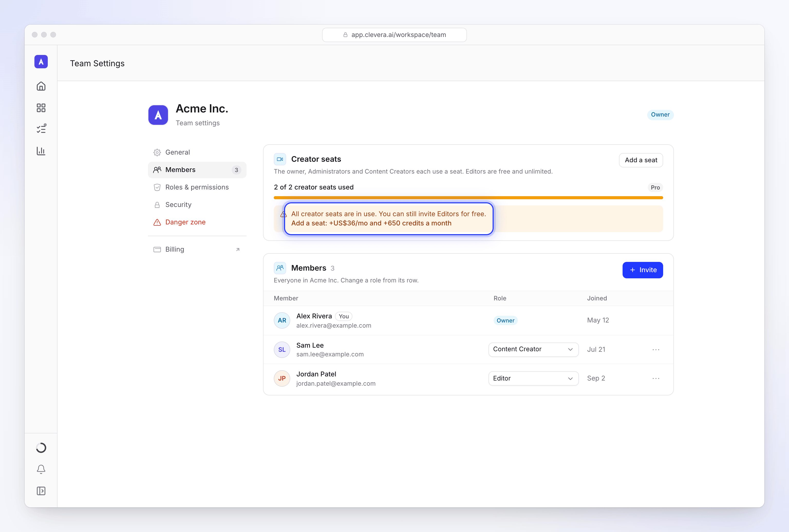Click the Owner badge in the header
This screenshot has width=789, height=532.
click(x=660, y=115)
